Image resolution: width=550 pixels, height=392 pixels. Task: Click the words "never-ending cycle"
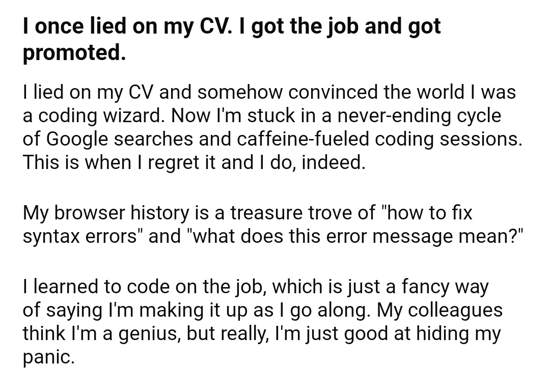click(x=419, y=116)
